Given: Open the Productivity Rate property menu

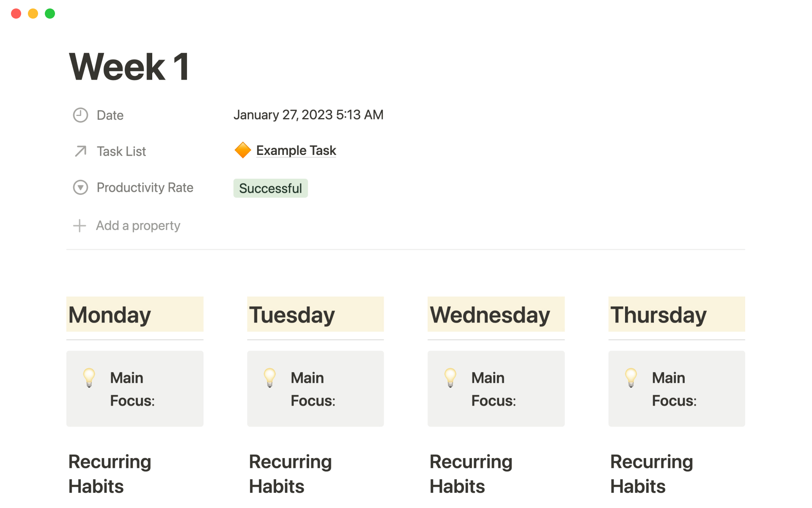Looking at the screenshot, I should tap(145, 188).
